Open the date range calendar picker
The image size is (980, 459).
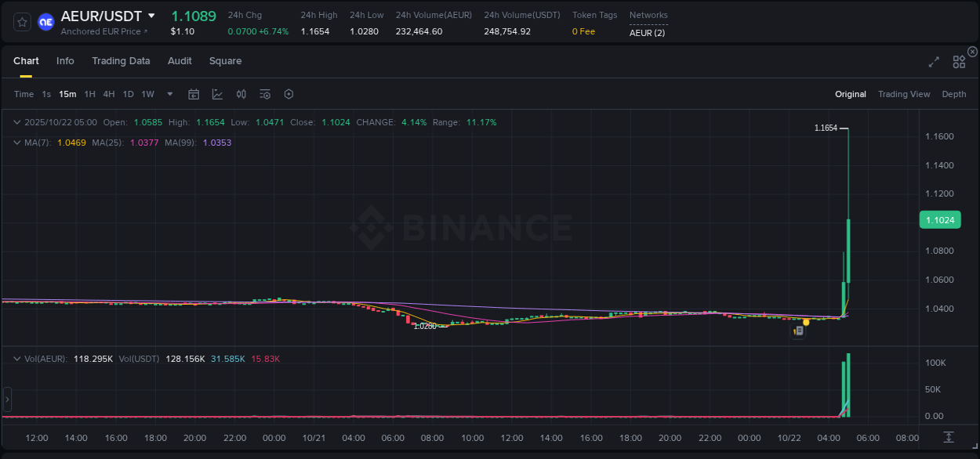coord(194,93)
